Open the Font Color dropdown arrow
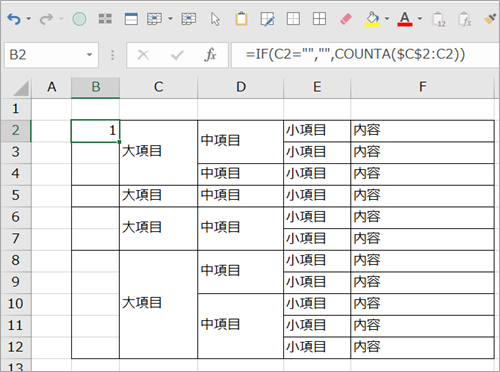This screenshot has width=500, height=372. click(x=420, y=19)
